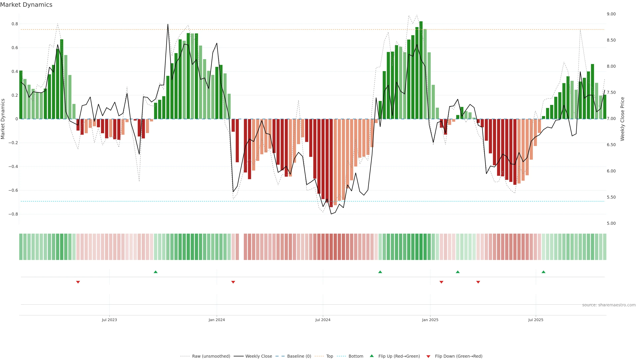This screenshot has width=644, height=362.
Task: Click the Market Dynamics chart title
Action: pyautogui.click(x=26, y=5)
